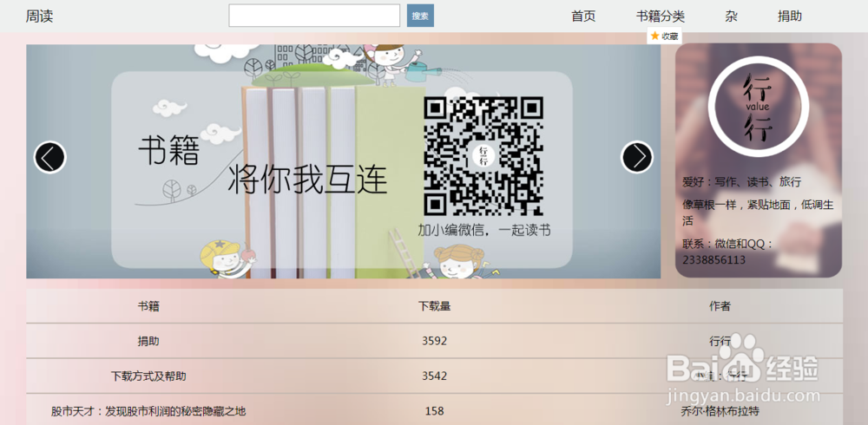Click download count 3542
This screenshot has height=425, width=868.
coord(435,376)
